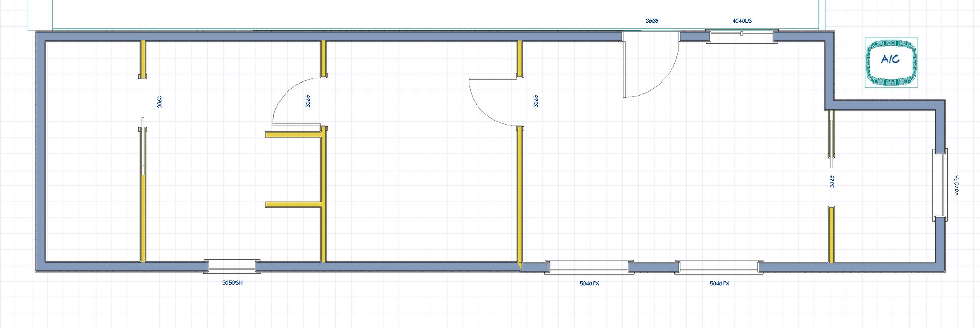Click the left 5040 FX window label
Viewport: 980px width, 328px height.
click(x=589, y=283)
